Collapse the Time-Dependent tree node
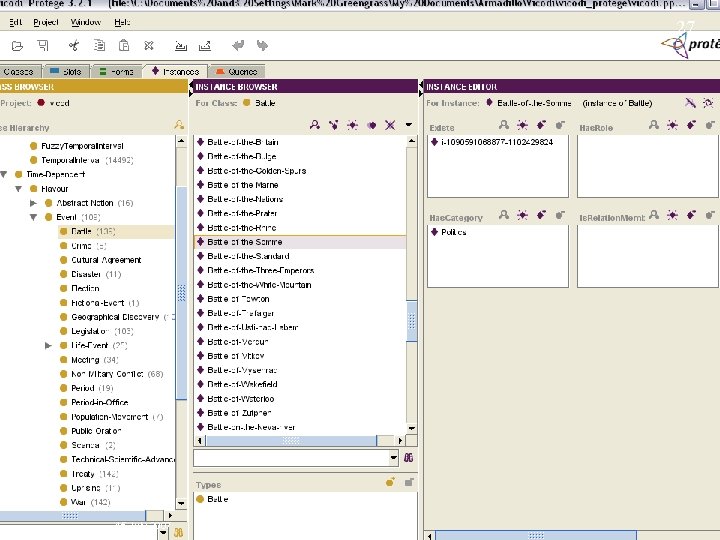The image size is (720, 540). [4, 174]
